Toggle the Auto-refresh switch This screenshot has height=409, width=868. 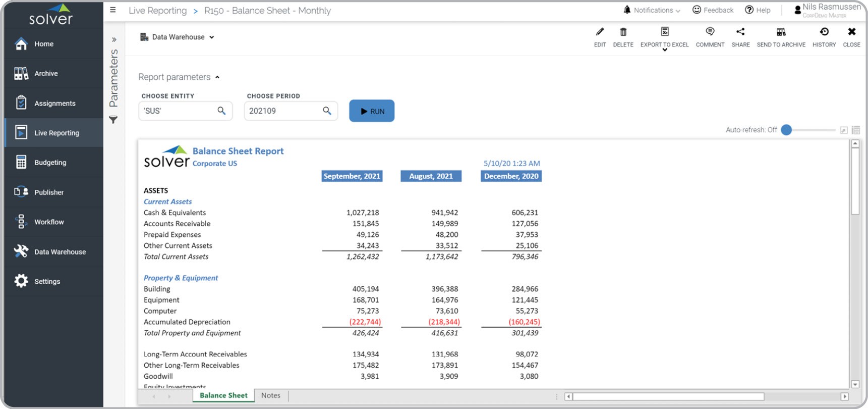tap(786, 130)
